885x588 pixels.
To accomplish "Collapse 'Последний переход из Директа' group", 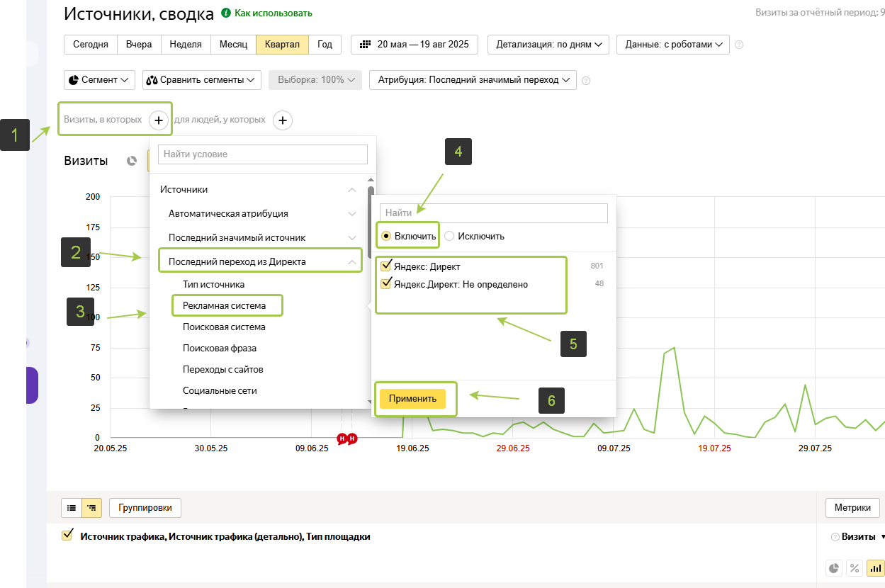I will point(352,261).
